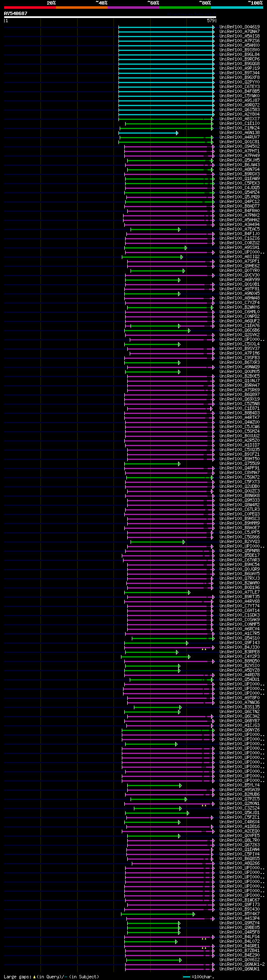Viewport: 267px width, 980px height.
Task: Select label UniRef100_Q4PC12
Action: 239,202
